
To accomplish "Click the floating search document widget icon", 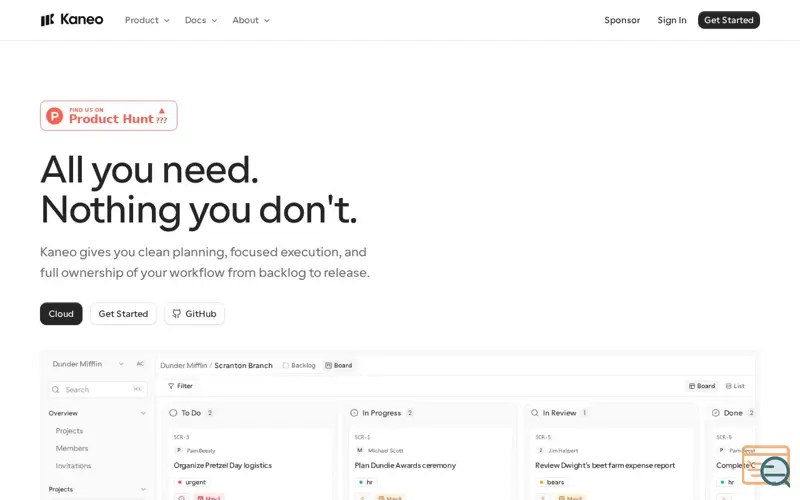I will 766,466.
